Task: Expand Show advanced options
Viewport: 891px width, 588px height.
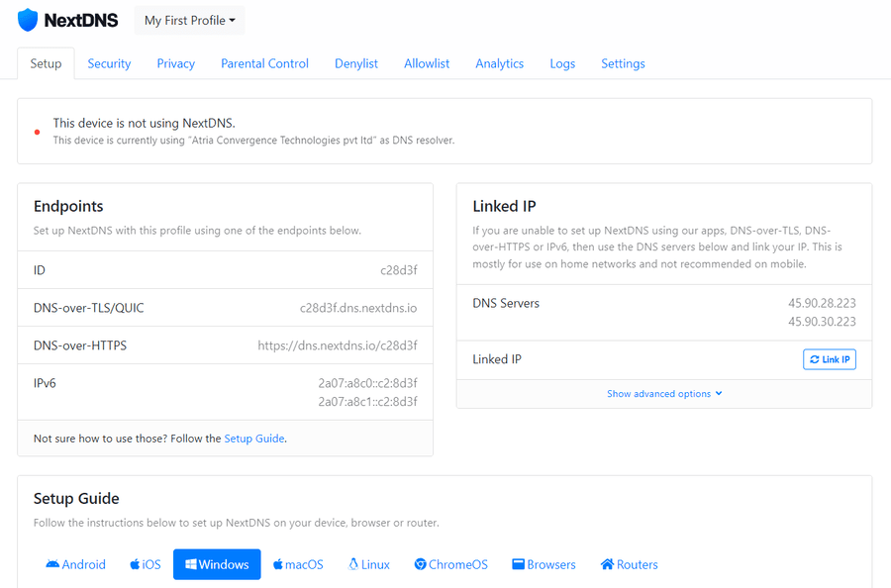Action: (664, 394)
